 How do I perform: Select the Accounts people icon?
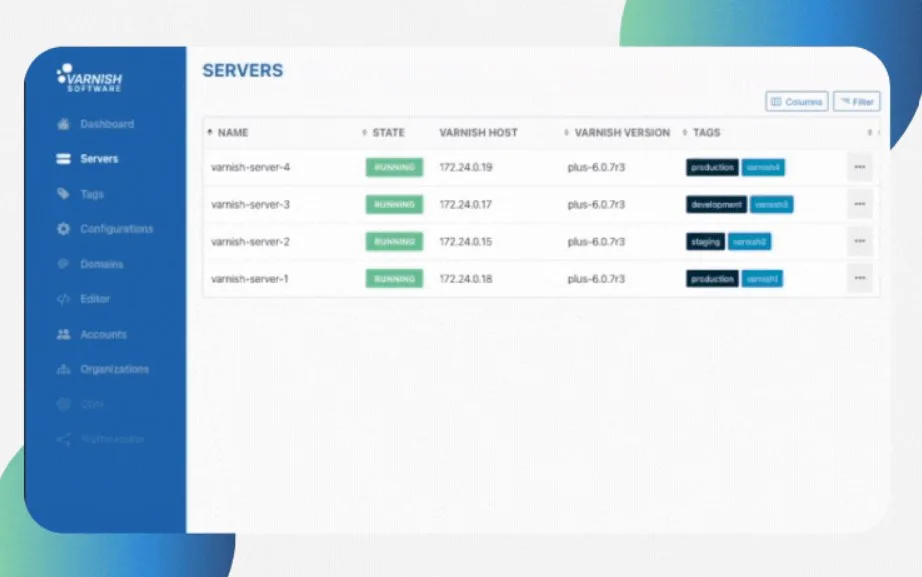coord(64,334)
